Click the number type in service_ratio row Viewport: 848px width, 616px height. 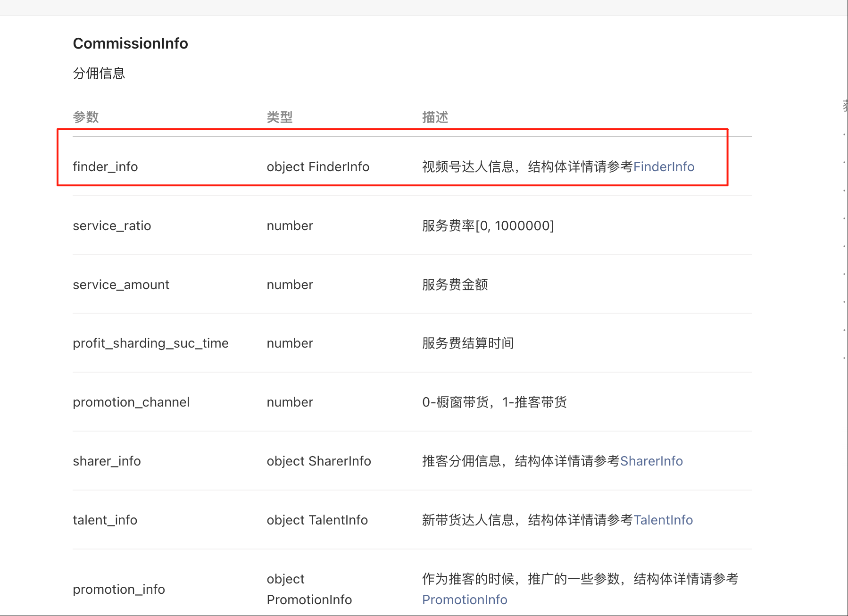[290, 225]
